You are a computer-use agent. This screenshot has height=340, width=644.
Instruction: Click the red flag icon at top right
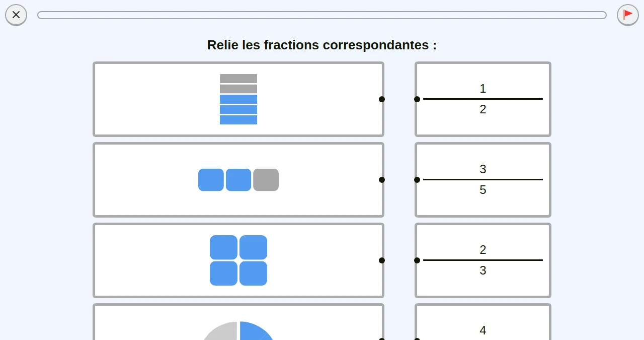tap(627, 15)
